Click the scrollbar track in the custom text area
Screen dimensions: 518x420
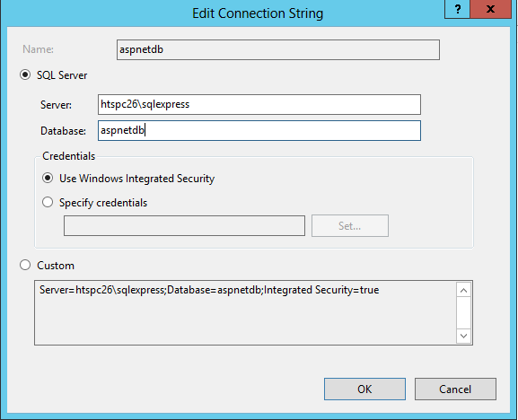(463, 312)
